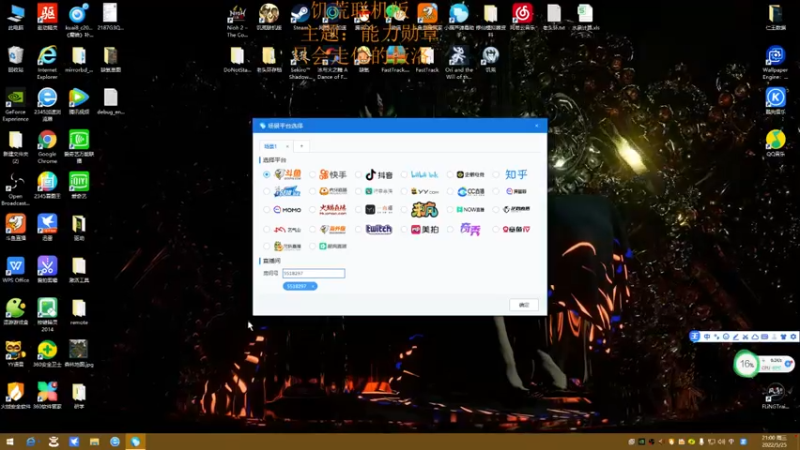The width and height of the screenshot is (800, 450).
Task: Select the Meipai (美拍) platform radio button
Action: pyautogui.click(x=404, y=230)
